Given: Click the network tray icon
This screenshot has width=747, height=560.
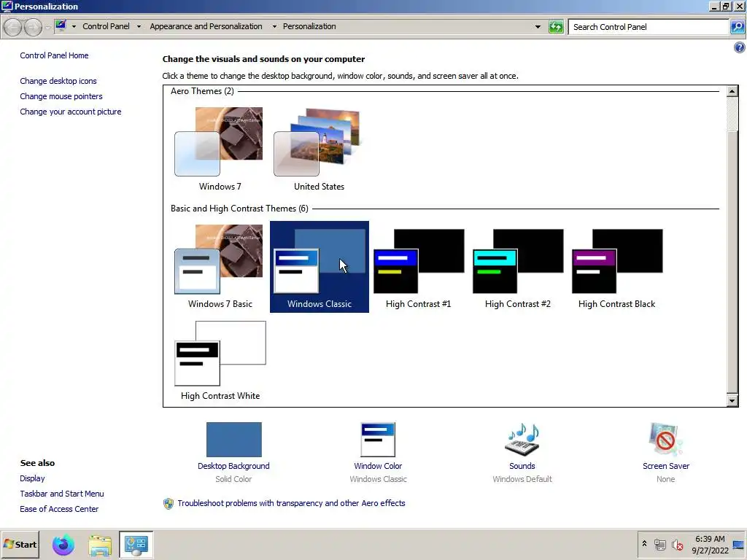Looking at the screenshot, I should click(x=659, y=544).
